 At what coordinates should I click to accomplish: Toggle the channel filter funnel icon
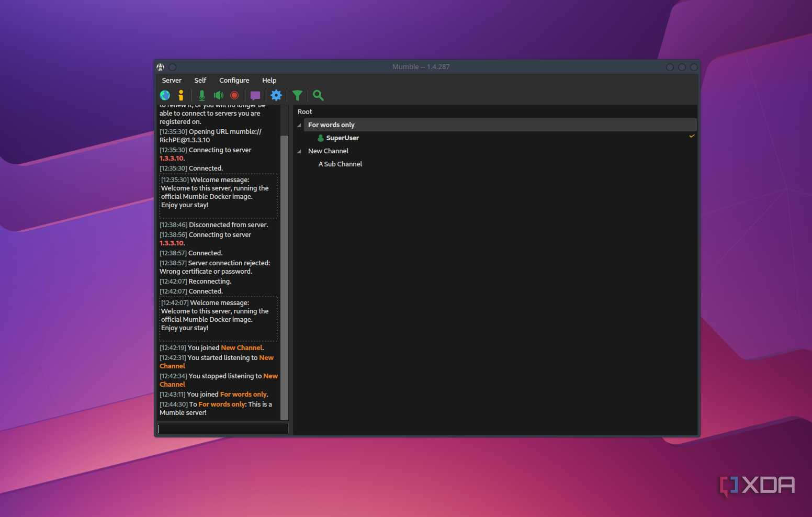tap(297, 95)
